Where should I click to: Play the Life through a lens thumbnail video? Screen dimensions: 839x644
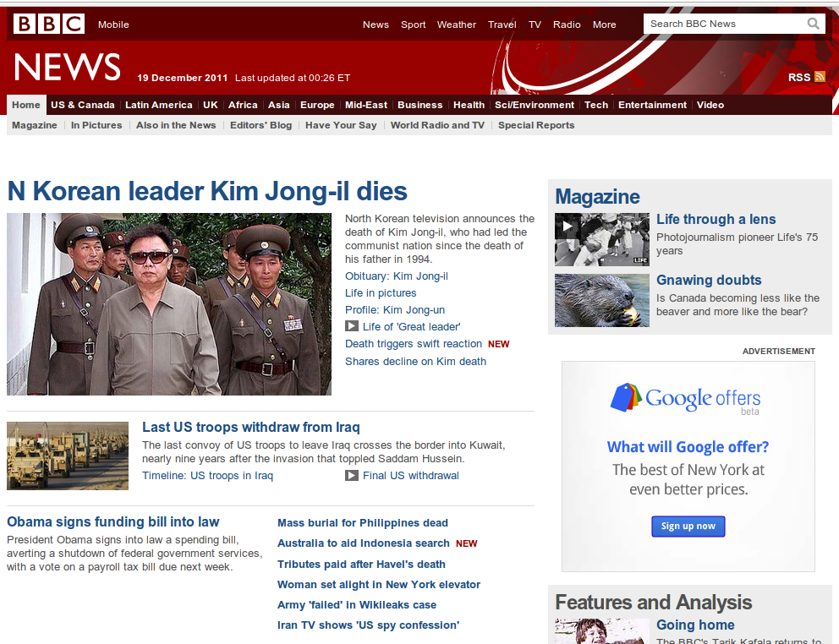601,239
